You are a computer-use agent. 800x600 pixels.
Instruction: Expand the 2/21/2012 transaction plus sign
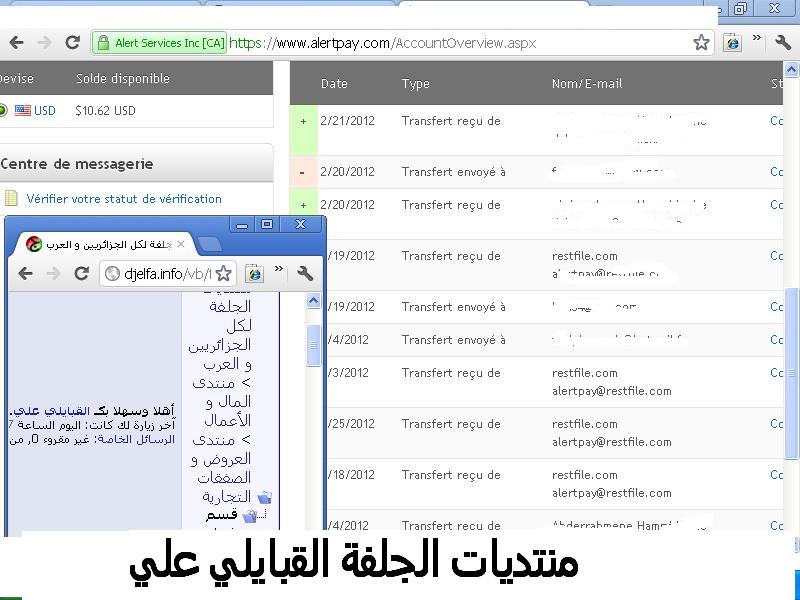(304, 121)
